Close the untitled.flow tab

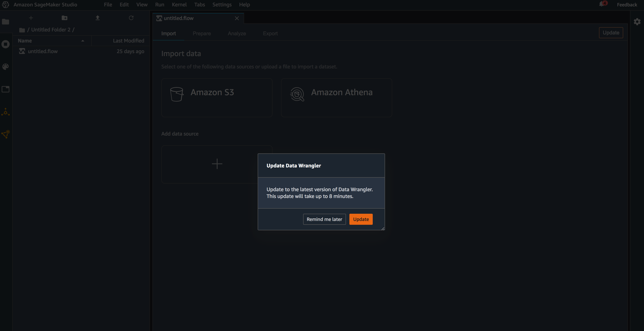pyautogui.click(x=237, y=18)
